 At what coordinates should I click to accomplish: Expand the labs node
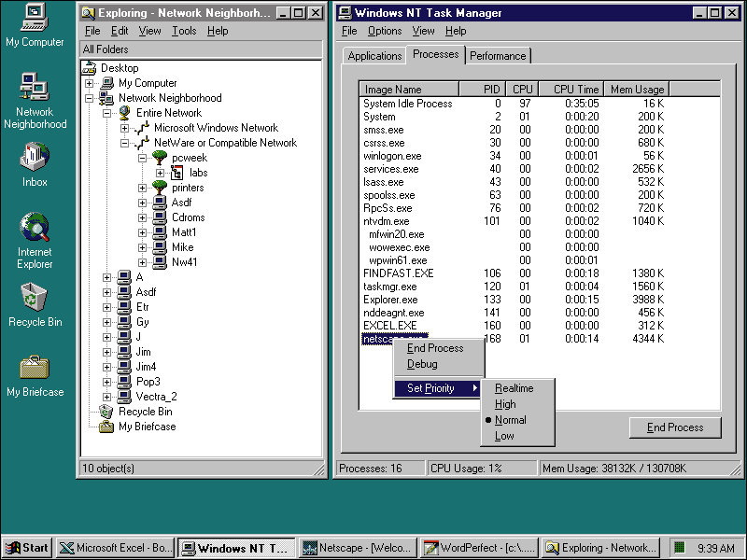pyautogui.click(x=160, y=173)
